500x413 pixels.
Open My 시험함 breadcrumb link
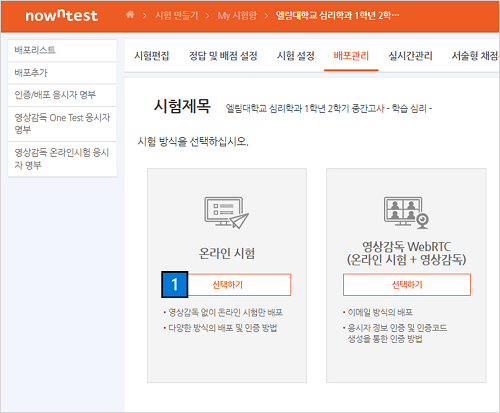click(237, 15)
